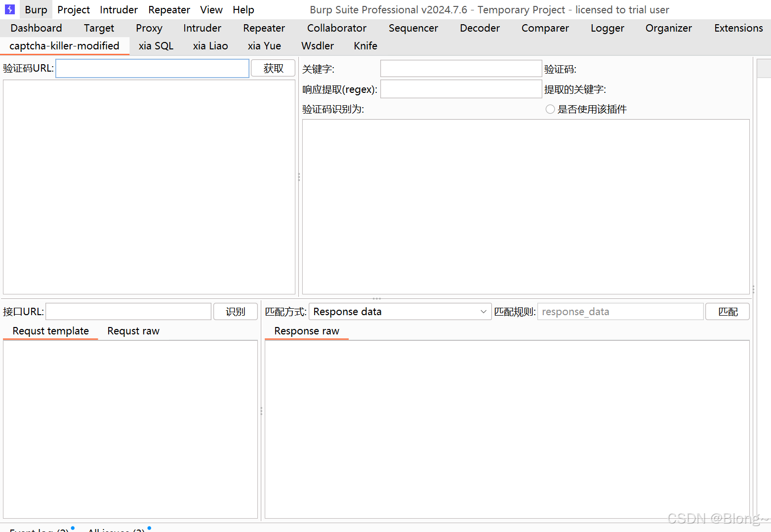
Task: Switch to the Comparer tab
Action: coord(545,28)
